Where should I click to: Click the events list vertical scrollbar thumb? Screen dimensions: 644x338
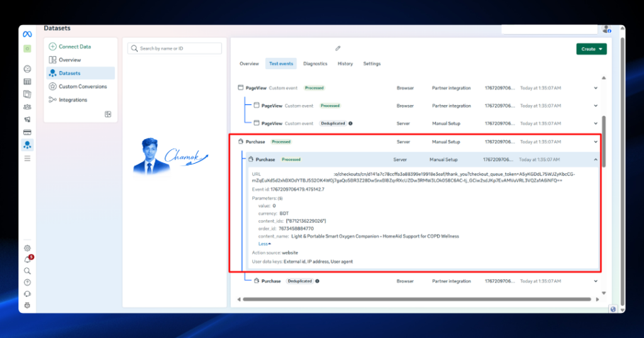[x=604, y=142]
